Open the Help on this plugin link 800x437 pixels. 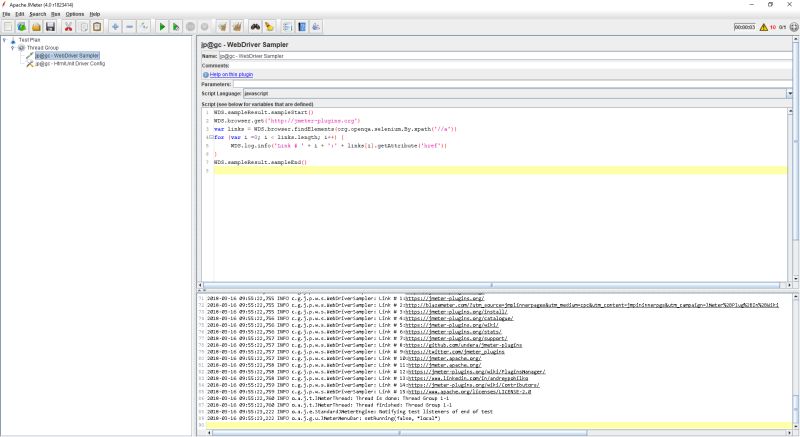click(x=231, y=74)
